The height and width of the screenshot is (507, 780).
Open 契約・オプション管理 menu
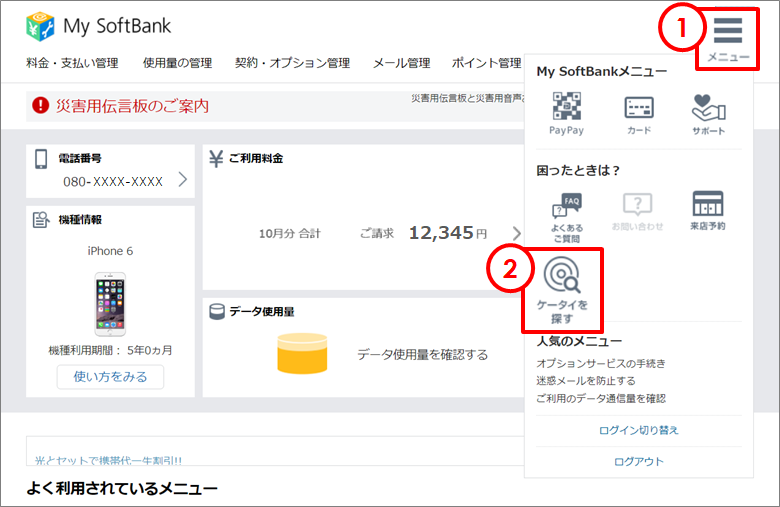292,63
